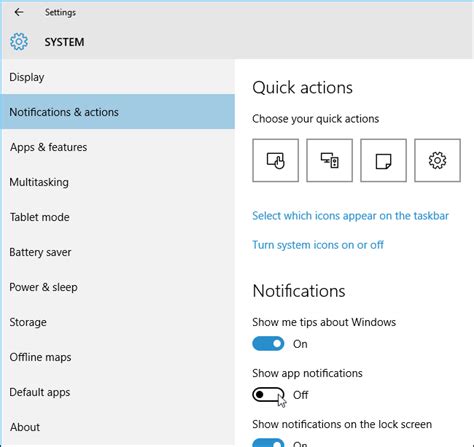Click Turn system icons on or off
Screen dimensions: 474x447
(318, 245)
